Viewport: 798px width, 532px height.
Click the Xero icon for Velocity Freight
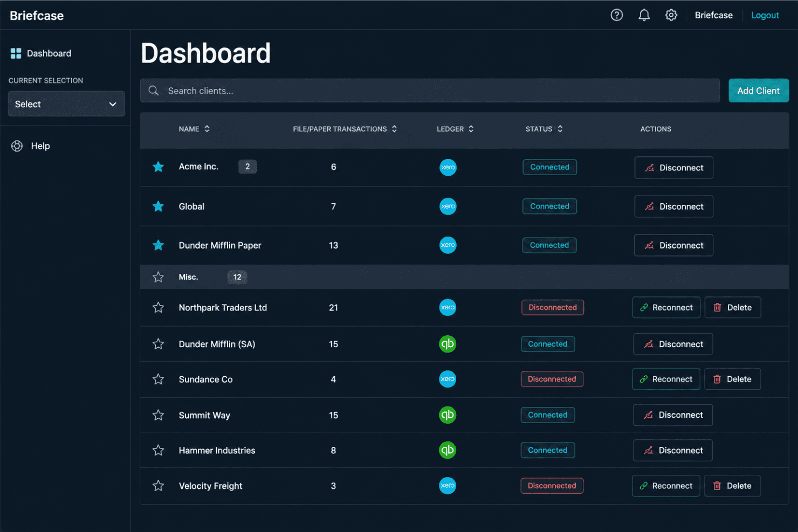(x=448, y=486)
